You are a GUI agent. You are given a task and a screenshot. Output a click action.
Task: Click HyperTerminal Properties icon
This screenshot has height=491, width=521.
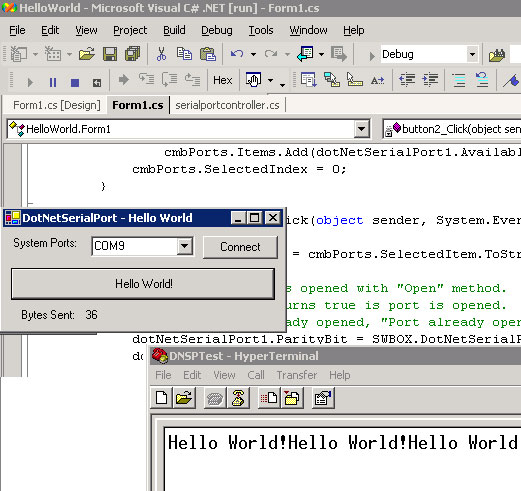point(323,398)
